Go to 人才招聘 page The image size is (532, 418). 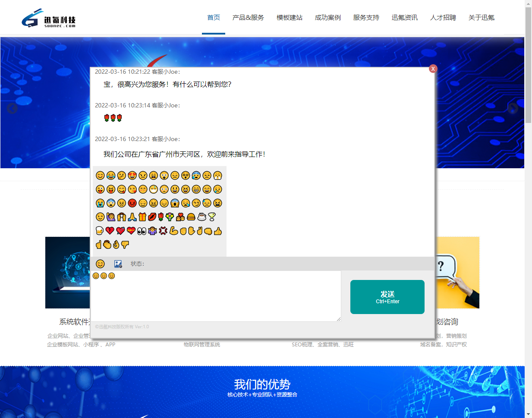[443, 17]
